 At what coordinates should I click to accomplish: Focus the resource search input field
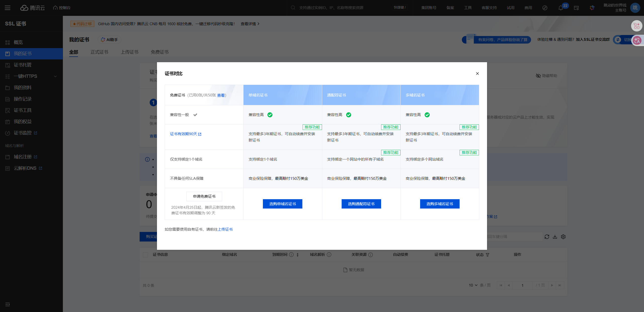coord(345,8)
